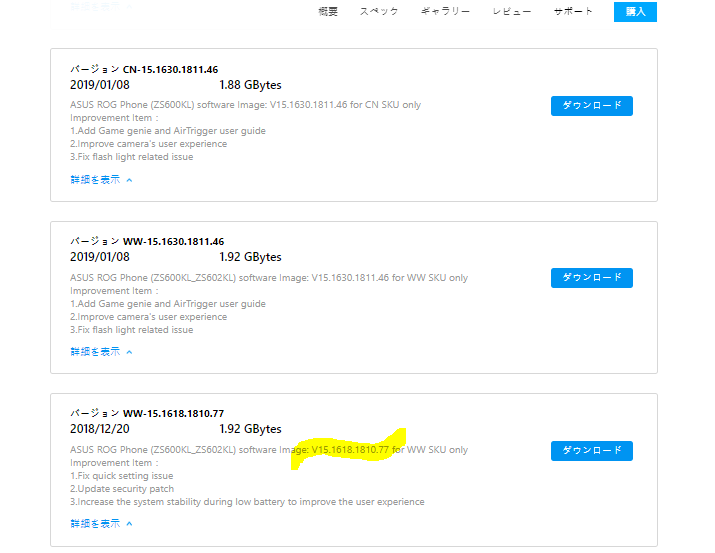Click "3.Increase the system stability" line
Image resolution: width=715 pixels, height=553 pixels.
[x=247, y=502]
